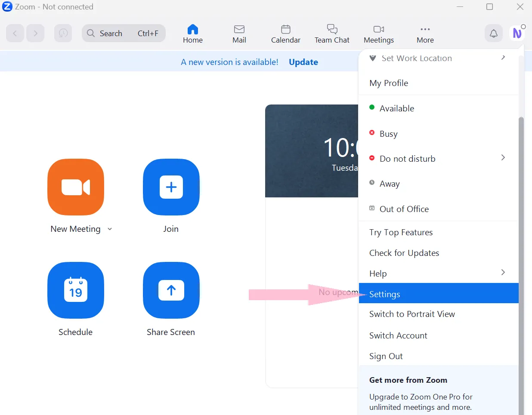Start a New Meeting with the orange camera icon
This screenshot has width=532, height=415.
pos(76,187)
